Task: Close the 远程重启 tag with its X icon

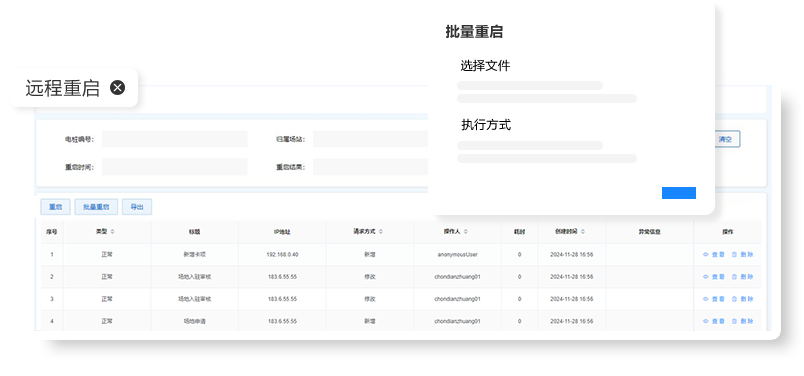Action: pos(117,88)
